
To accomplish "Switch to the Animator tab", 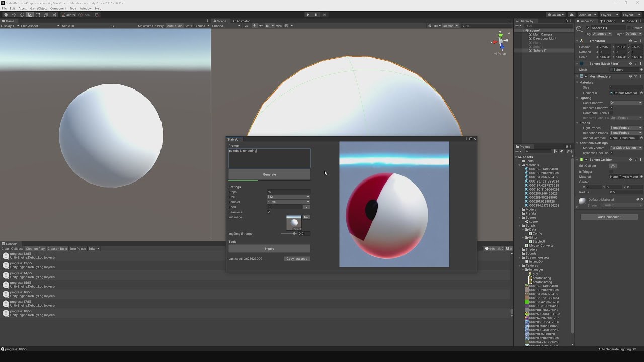I will (242, 21).
